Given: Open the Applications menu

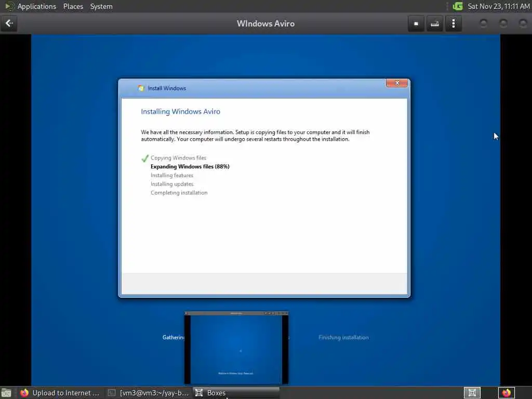Looking at the screenshot, I should coord(37,6).
